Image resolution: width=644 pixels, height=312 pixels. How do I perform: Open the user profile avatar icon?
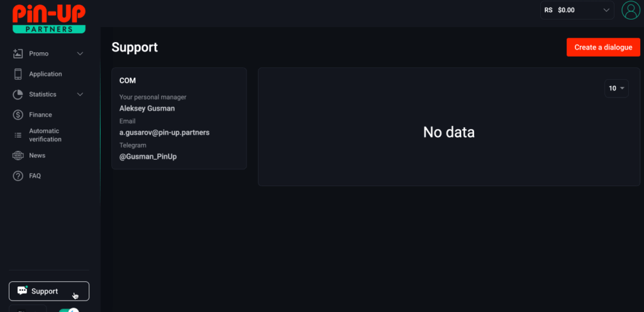point(630,10)
